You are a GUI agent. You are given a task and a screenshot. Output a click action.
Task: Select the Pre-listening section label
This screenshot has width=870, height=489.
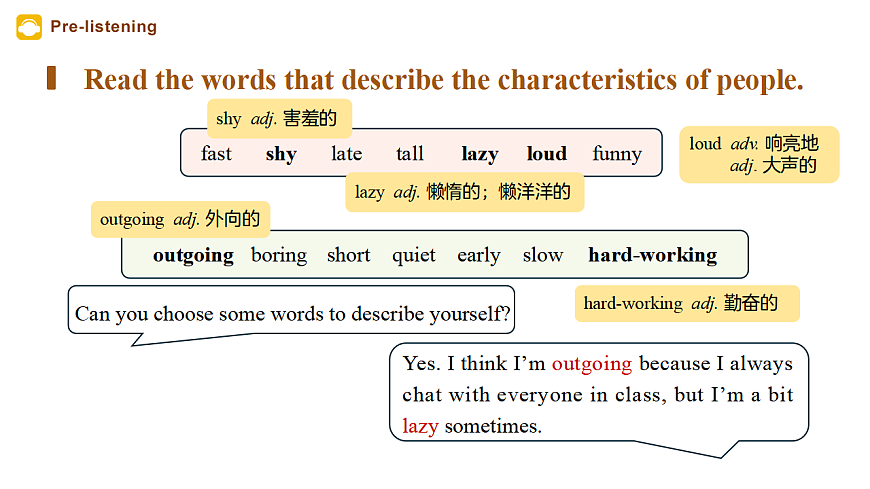(104, 27)
